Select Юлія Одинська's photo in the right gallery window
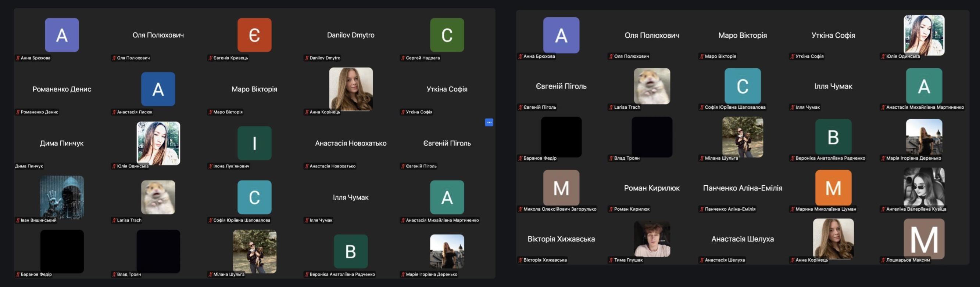980x287 pixels. [924, 35]
